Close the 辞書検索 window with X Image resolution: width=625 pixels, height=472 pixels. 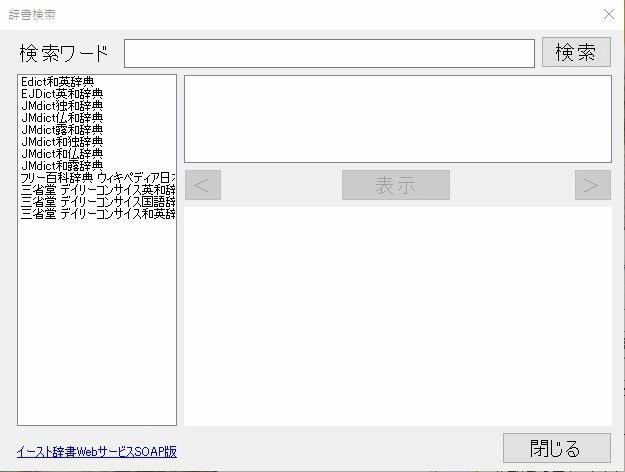(609, 14)
